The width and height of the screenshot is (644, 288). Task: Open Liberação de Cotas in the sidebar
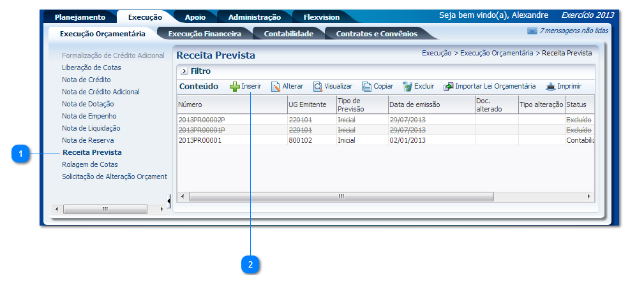click(x=91, y=68)
